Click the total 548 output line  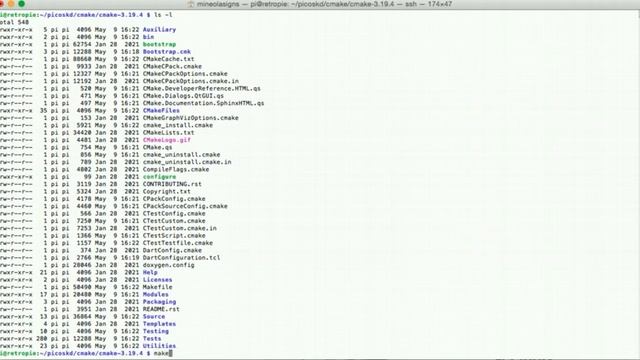click(14, 22)
